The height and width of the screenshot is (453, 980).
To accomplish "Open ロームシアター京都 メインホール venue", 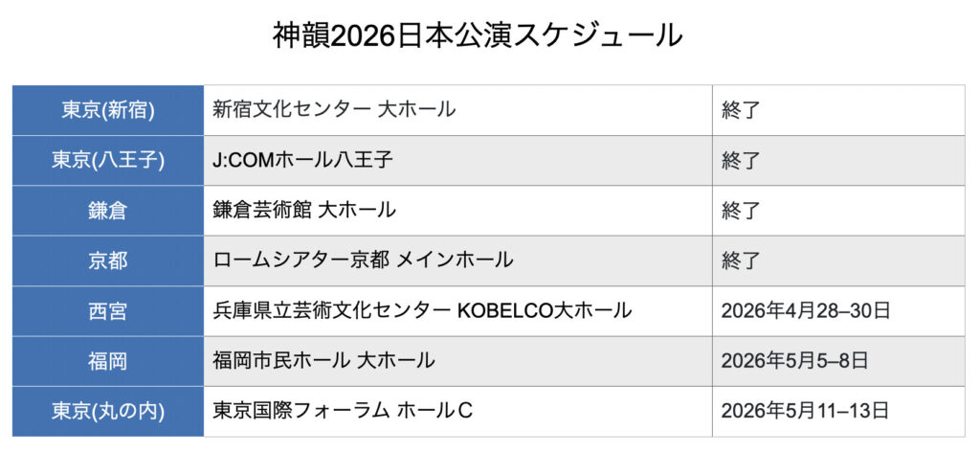I will pos(363,260).
